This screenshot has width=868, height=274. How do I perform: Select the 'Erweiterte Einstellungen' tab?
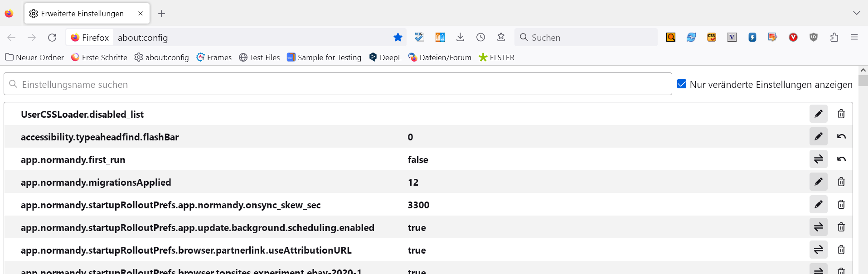[82, 14]
